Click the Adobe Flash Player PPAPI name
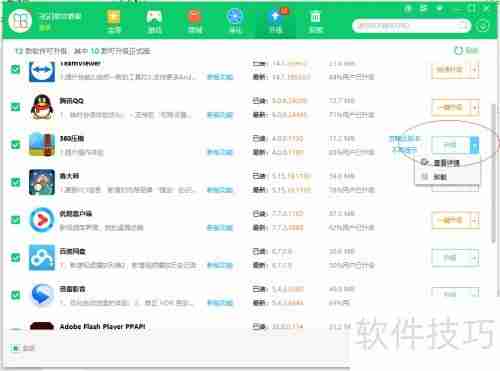Image resolution: width=500 pixels, height=371 pixels. 102,326
